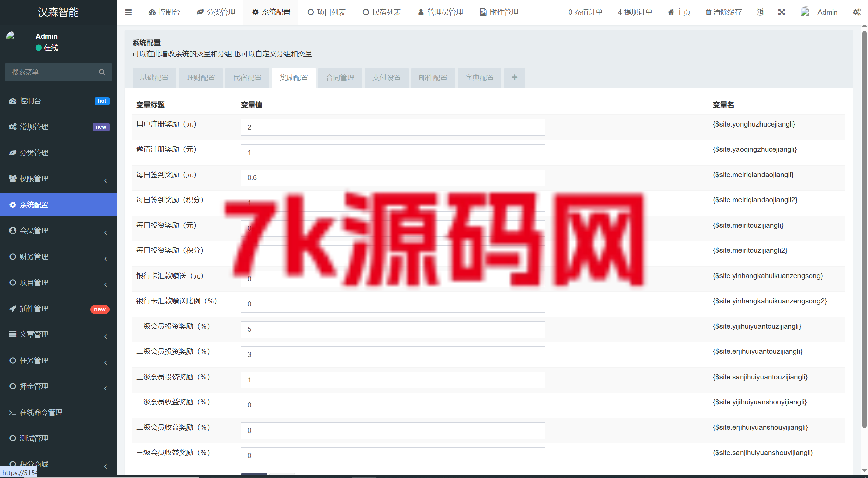Edit the 三级会员投资奖励 value field
This screenshot has width=868, height=478.
pyautogui.click(x=393, y=380)
